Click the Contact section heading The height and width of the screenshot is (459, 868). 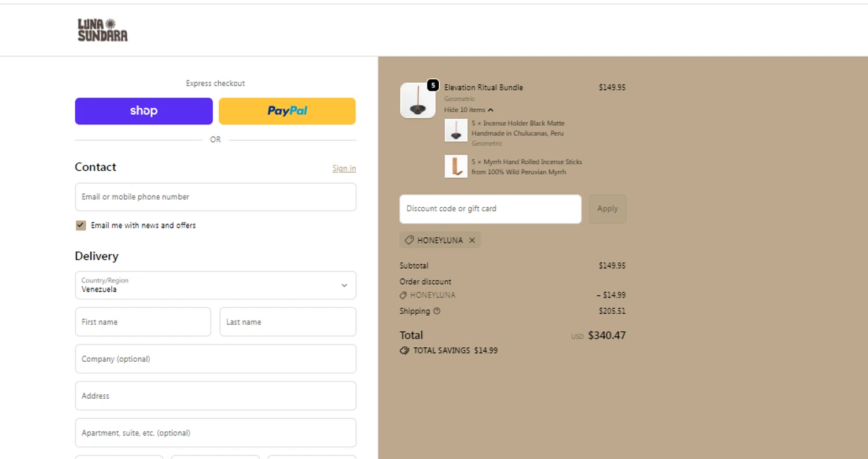(x=95, y=167)
